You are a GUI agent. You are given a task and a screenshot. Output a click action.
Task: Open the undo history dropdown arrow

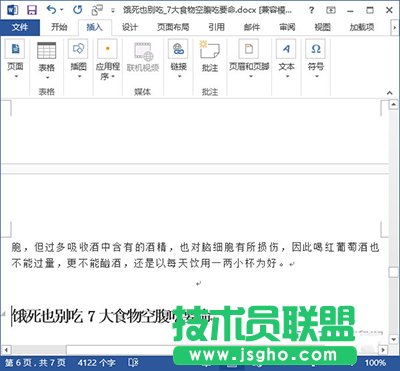[x=61, y=10]
